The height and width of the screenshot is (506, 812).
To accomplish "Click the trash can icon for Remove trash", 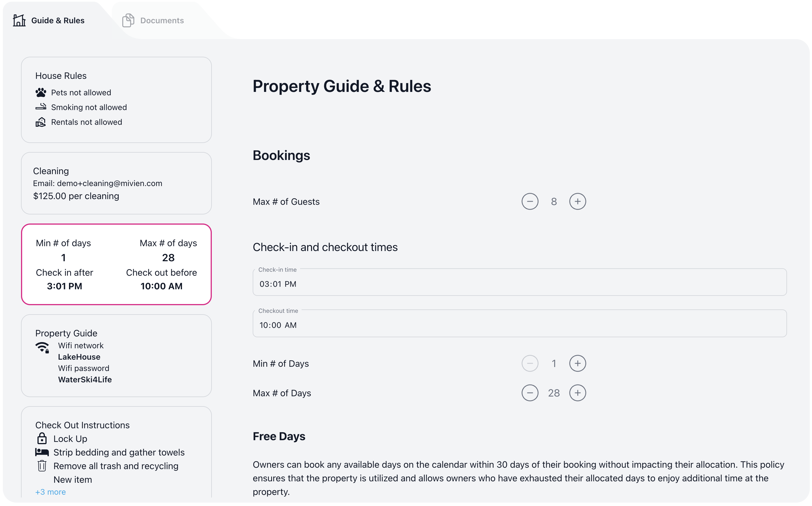I will (x=42, y=466).
